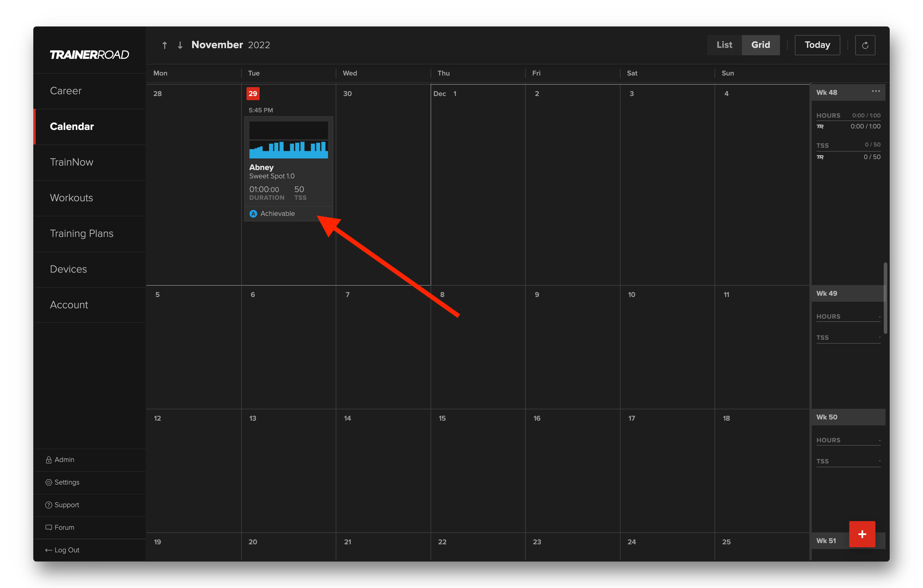Click the 01:00:00 duration value
923x588 pixels.
pyautogui.click(x=264, y=189)
